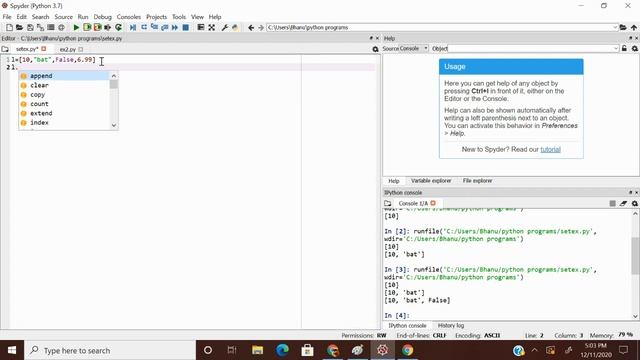The height and width of the screenshot is (360, 640).
Task: Change to the parent directory
Action: tap(633, 27)
